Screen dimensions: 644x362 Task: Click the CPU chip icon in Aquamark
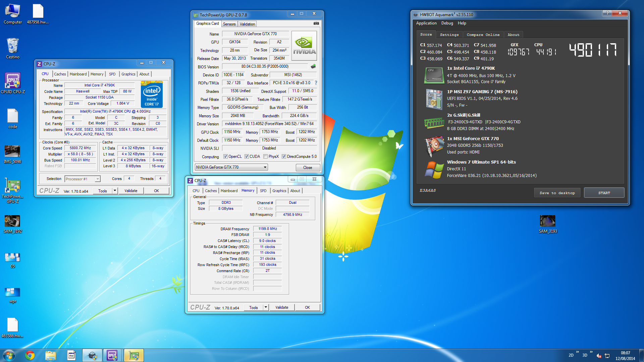pyautogui.click(x=434, y=75)
